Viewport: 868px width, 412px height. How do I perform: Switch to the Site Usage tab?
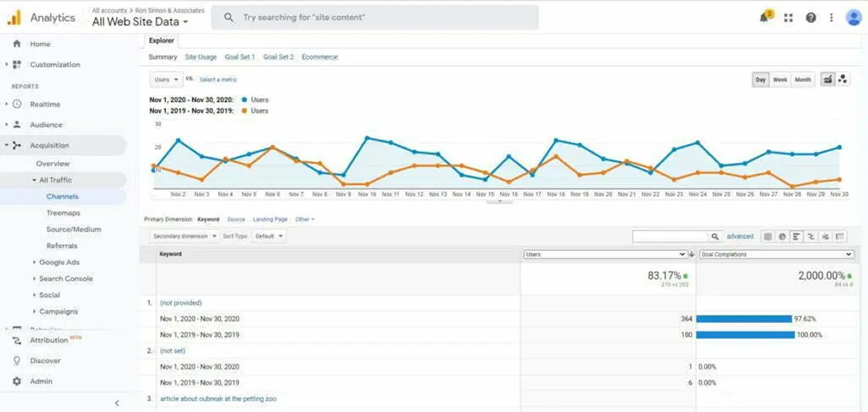point(200,57)
